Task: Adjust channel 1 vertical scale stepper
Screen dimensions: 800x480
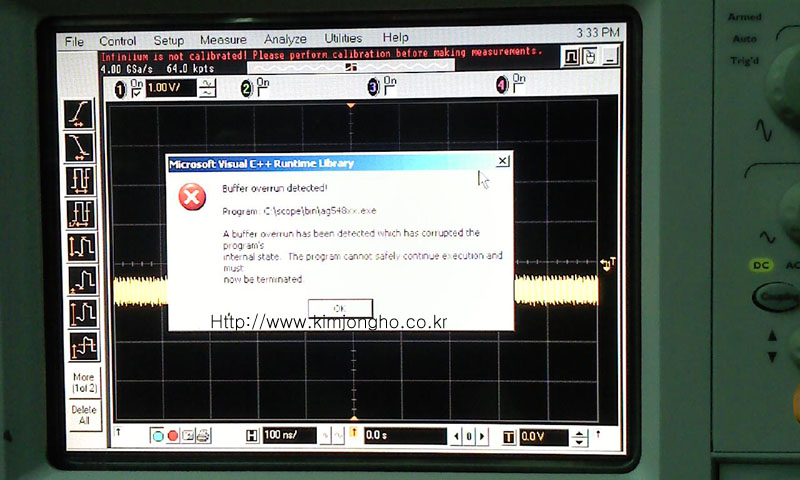Action: click(207, 89)
